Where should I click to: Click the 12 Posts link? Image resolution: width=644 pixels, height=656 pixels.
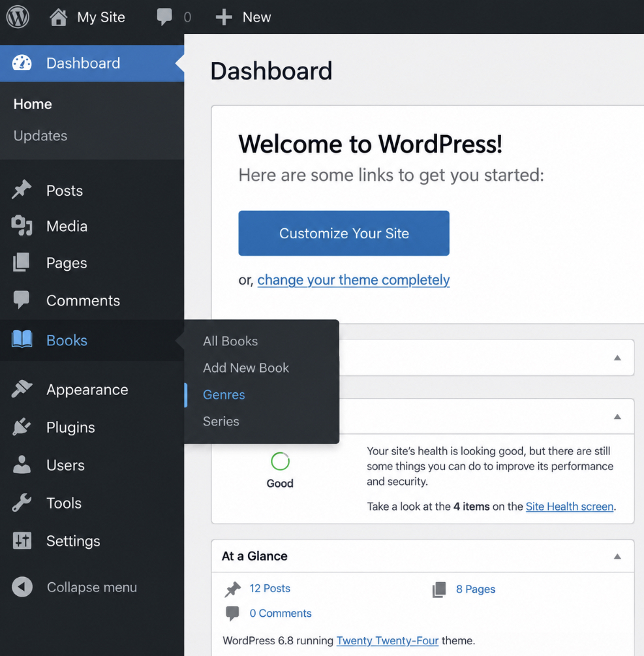(269, 588)
